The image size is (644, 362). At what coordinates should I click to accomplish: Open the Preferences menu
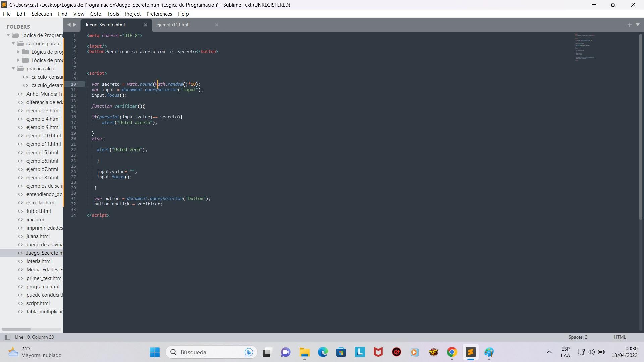(159, 14)
